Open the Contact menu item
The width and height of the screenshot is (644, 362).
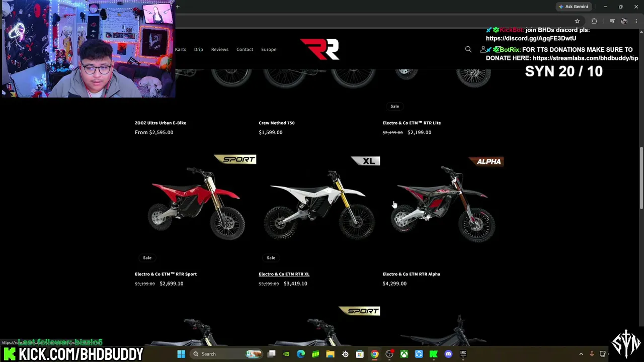point(245,49)
